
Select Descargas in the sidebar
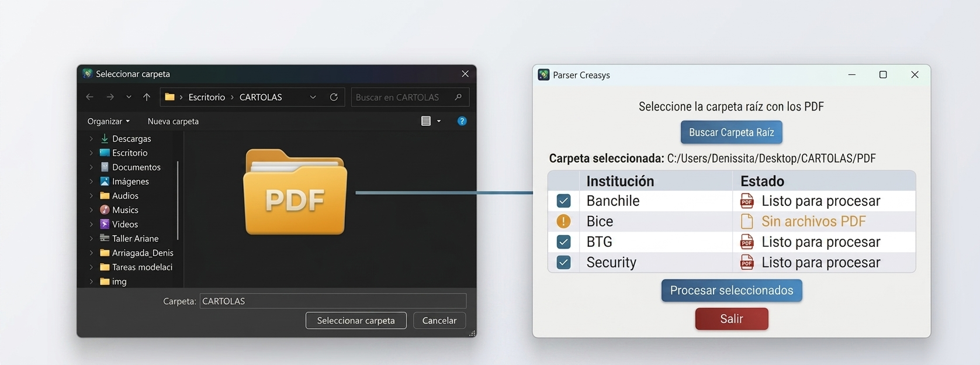tap(131, 139)
